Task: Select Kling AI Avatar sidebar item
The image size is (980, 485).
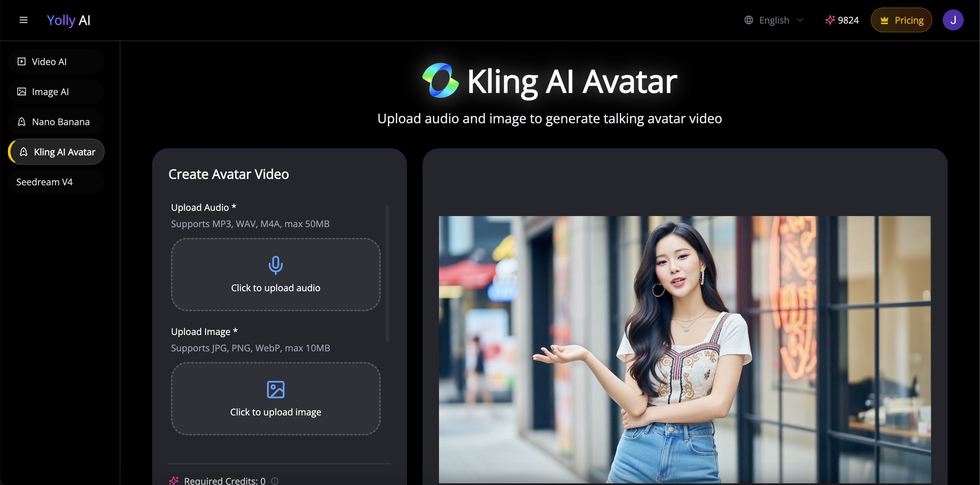Action: pos(56,152)
